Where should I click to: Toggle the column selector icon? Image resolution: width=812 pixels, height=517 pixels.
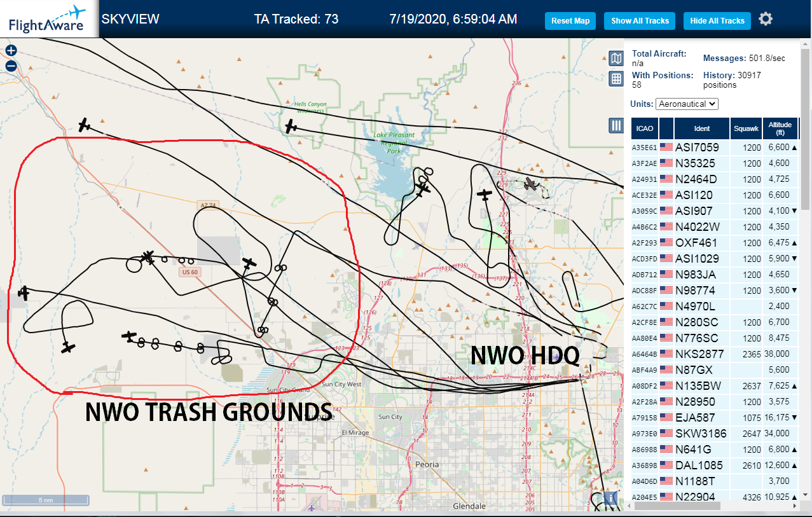[616, 125]
